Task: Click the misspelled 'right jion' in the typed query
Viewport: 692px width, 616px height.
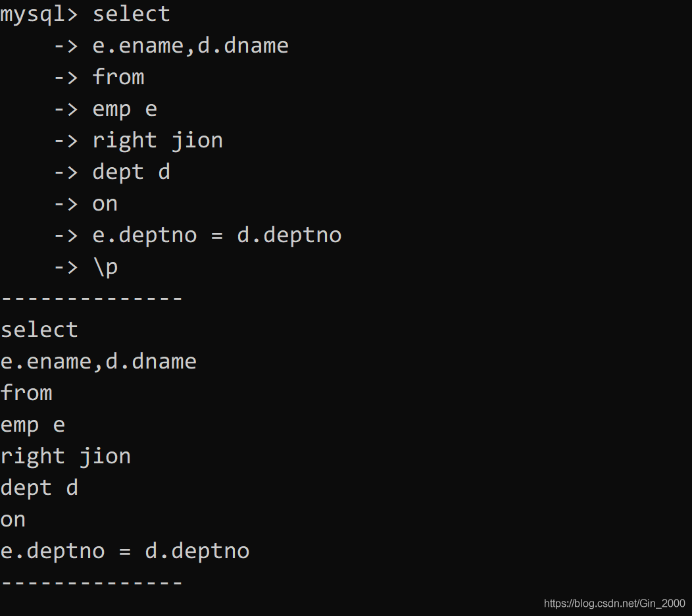Action: click(x=158, y=141)
